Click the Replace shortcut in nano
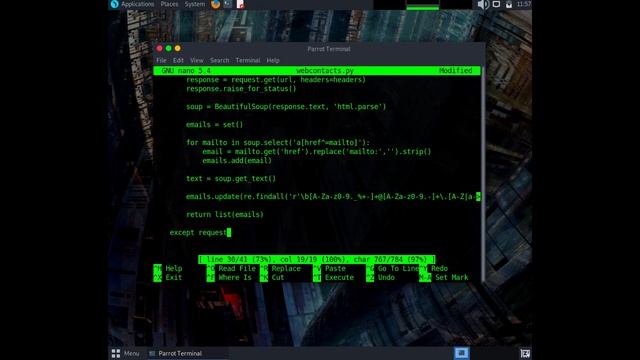640x360 pixels. 280,269
